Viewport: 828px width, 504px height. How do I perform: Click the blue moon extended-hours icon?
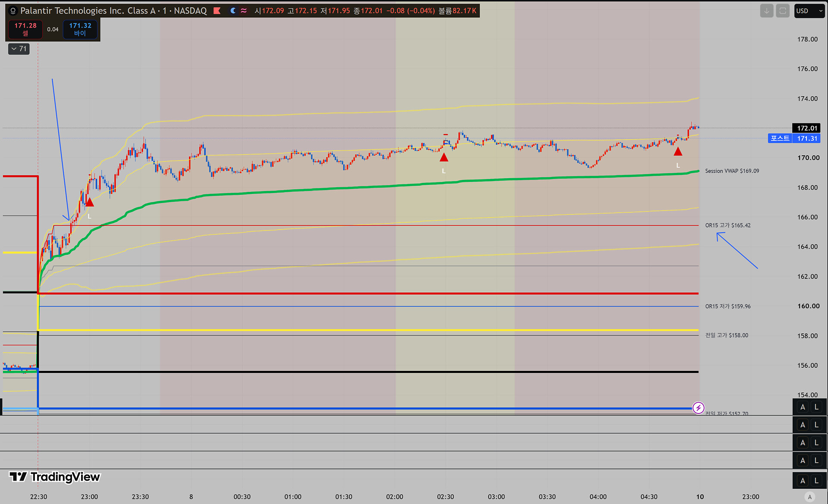pos(233,11)
